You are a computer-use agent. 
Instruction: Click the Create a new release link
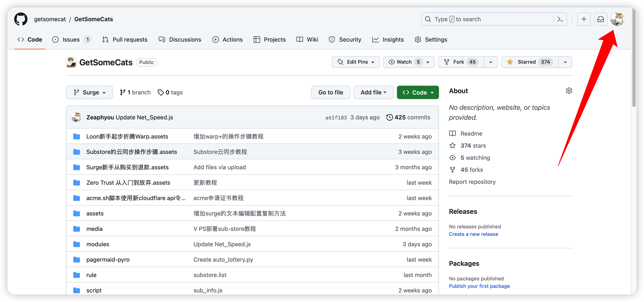click(473, 234)
